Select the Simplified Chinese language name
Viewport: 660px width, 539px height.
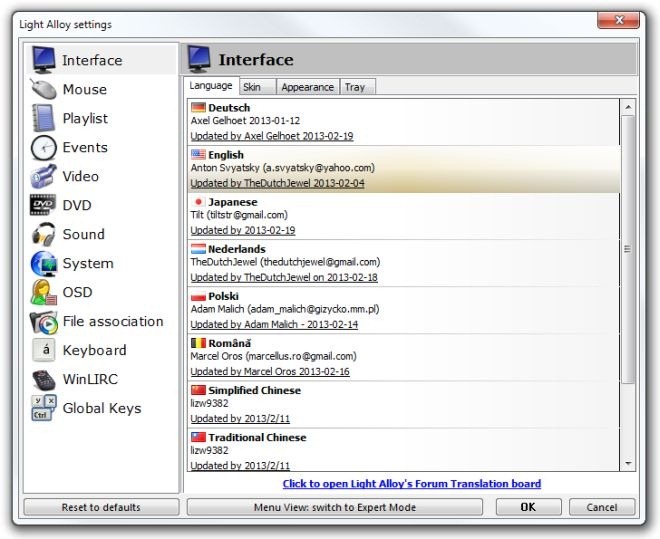click(255, 390)
